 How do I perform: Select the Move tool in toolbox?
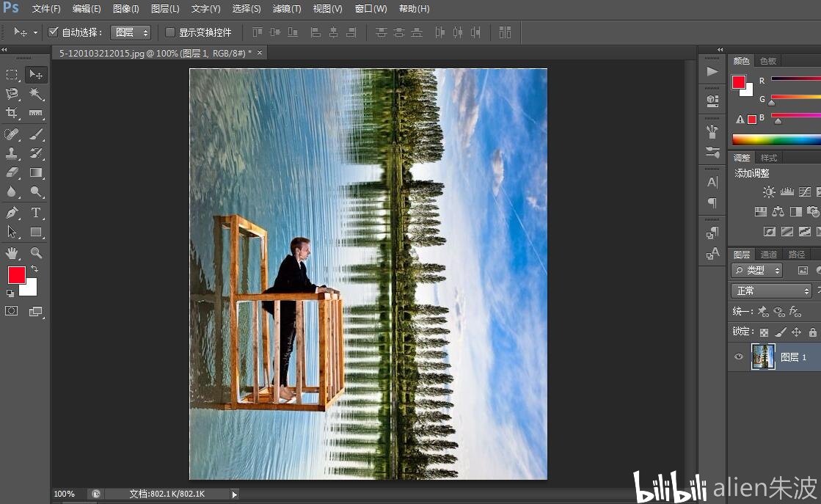36,75
